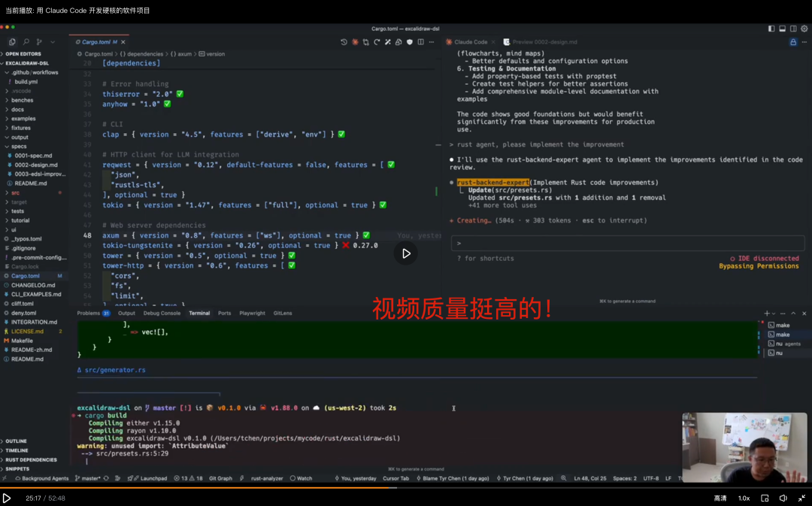
Task: Click the split editor icon above the editor
Action: [420, 42]
